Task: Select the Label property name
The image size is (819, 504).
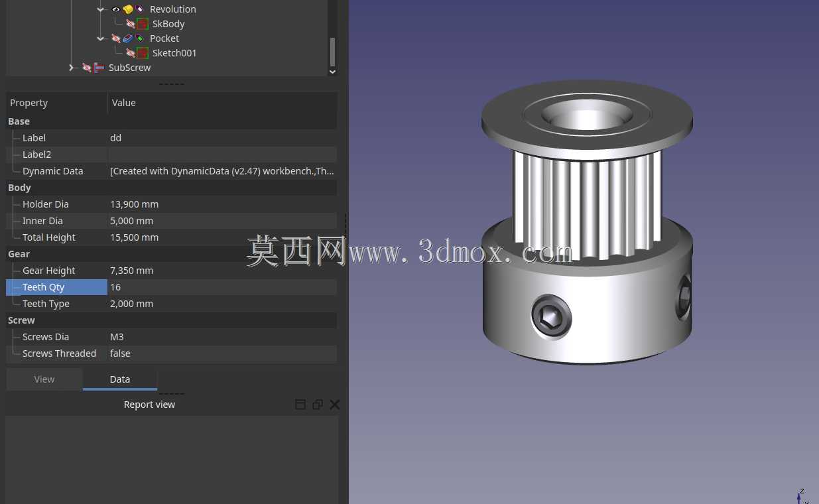Action: point(34,138)
